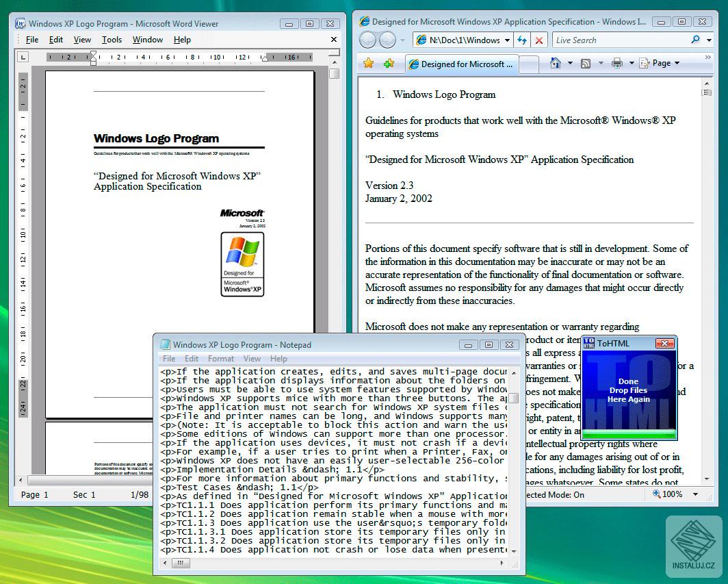Click the first line indent marker on ruler

93,54
